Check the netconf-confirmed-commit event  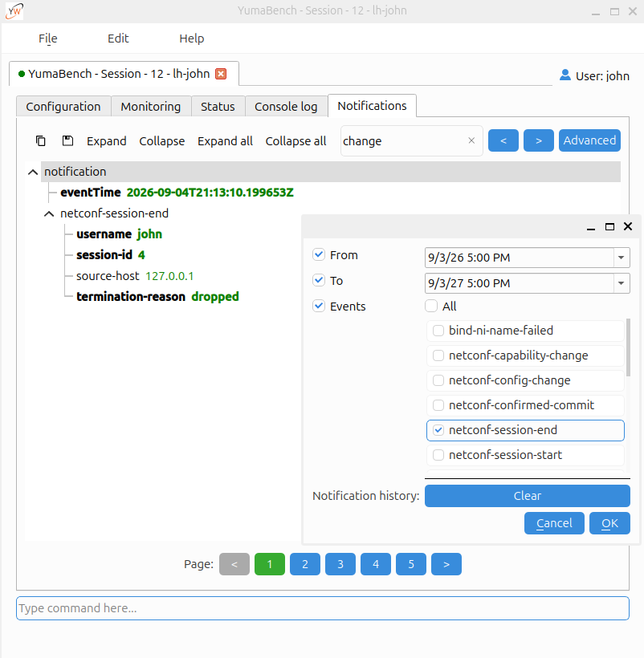pyautogui.click(x=438, y=405)
